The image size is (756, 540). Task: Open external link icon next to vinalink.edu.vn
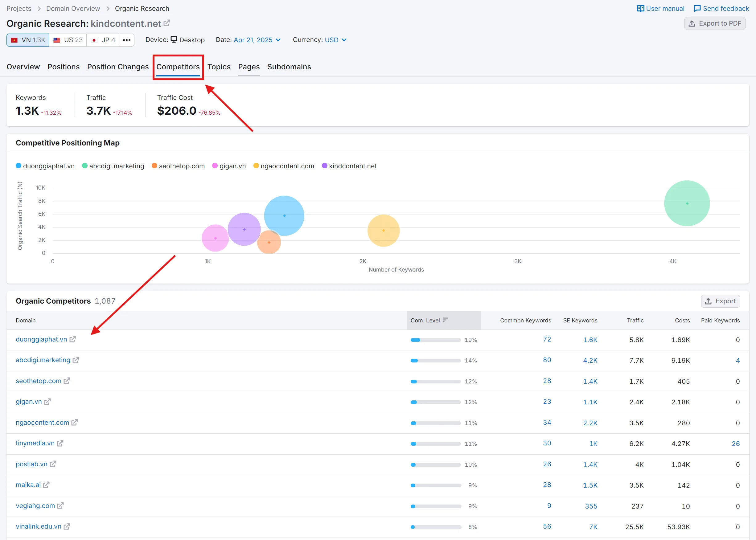(67, 526)
